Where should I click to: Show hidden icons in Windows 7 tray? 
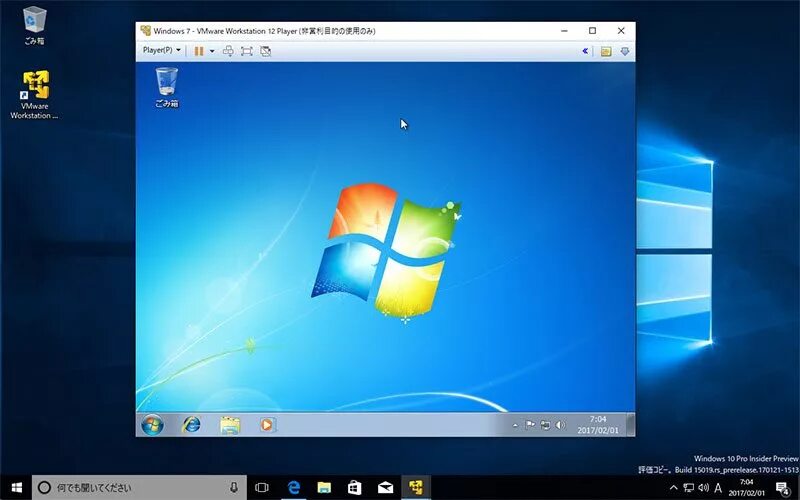(515, 425)
